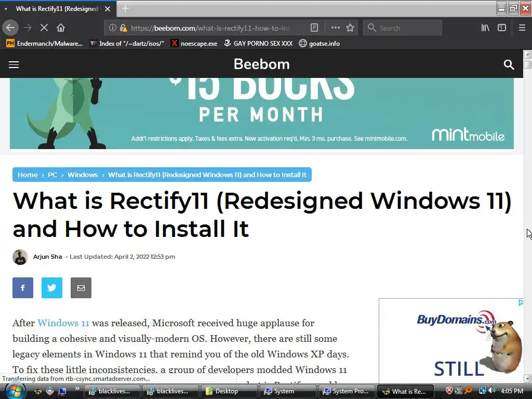Open the goatse.info bookmark
This screenshot has height=399, width=532.
(x=320, y=44)
